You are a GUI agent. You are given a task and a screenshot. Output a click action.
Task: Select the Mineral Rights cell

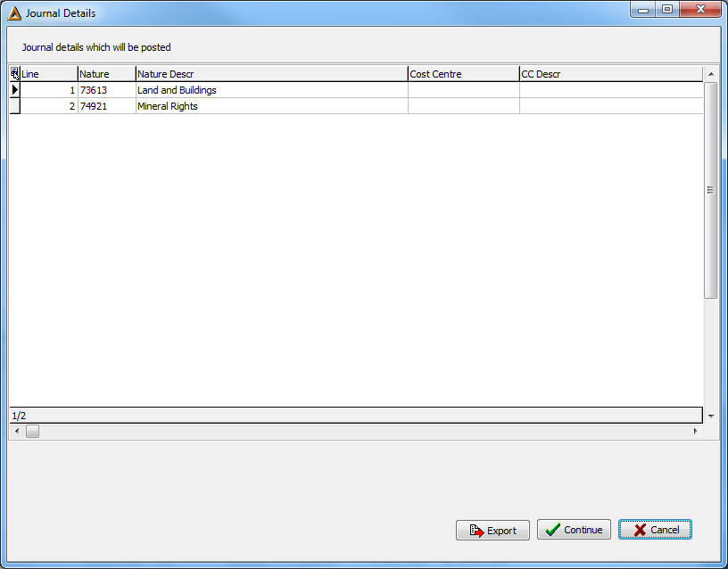pos(271,106)
